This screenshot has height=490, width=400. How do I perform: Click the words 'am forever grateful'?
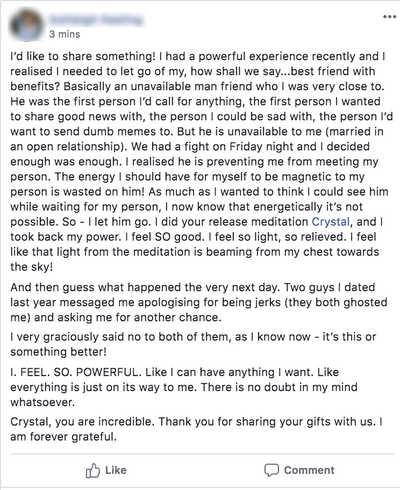click(x=64, y=437)
